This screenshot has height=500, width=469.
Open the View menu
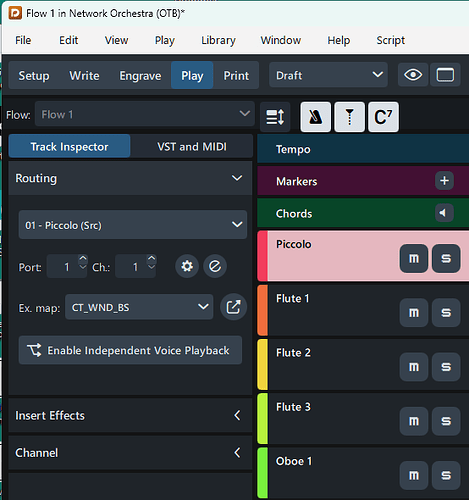(116, 40)
